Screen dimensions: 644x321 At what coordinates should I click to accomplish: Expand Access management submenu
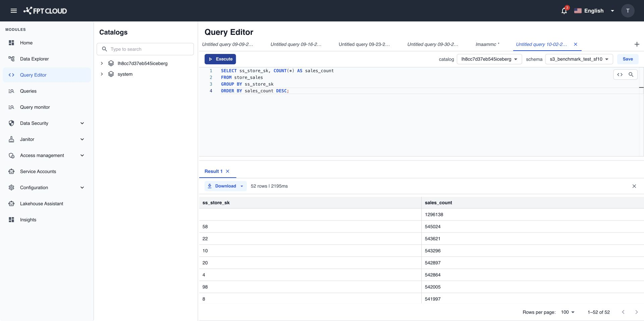(x=82, y=155)
